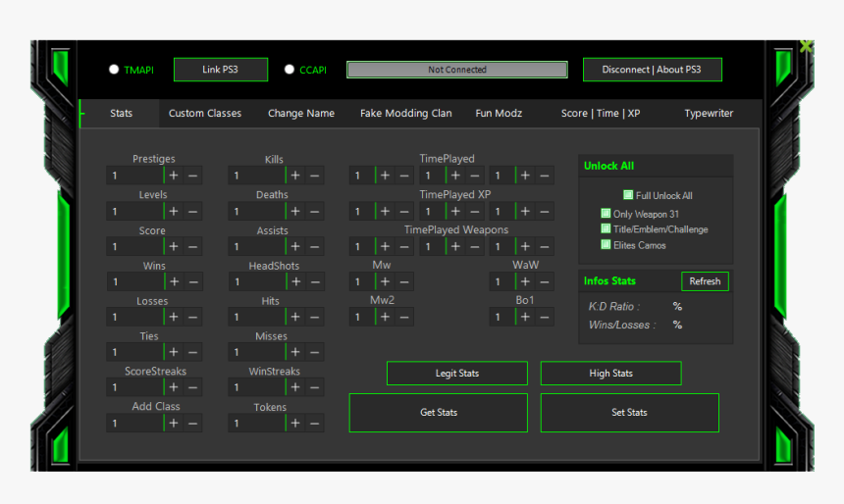Screen dimensions: 844x504
Task: Go to Change Name tab
Action: click(301, 114)
